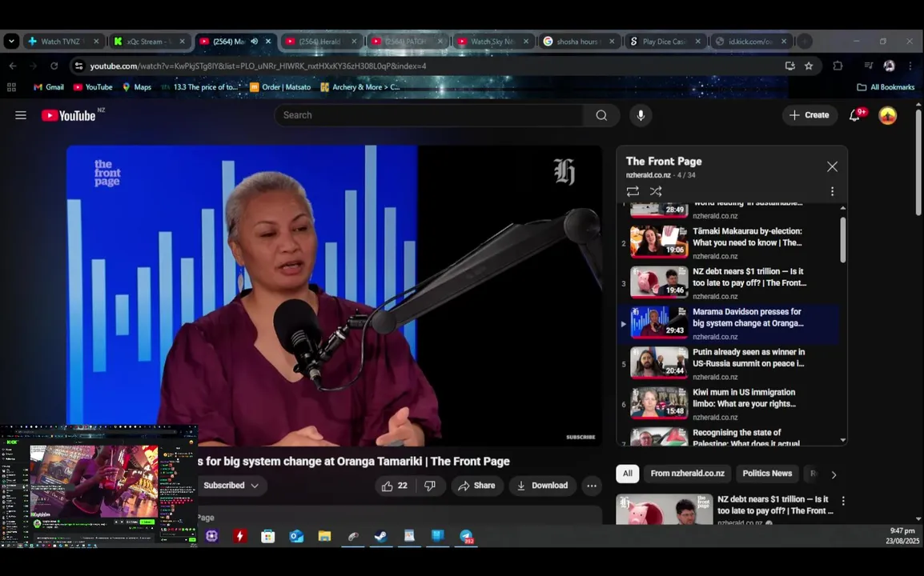Open the bookmarks apps grid icon
Image resolution: width=924 pixels, height=576 pixels.
coord(11,87)
